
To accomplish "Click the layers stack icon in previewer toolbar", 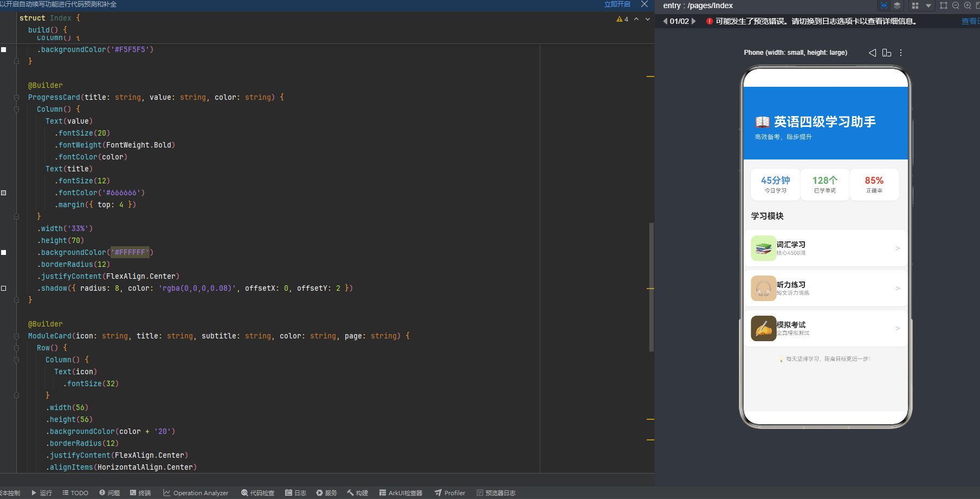I will pos(897,5).
